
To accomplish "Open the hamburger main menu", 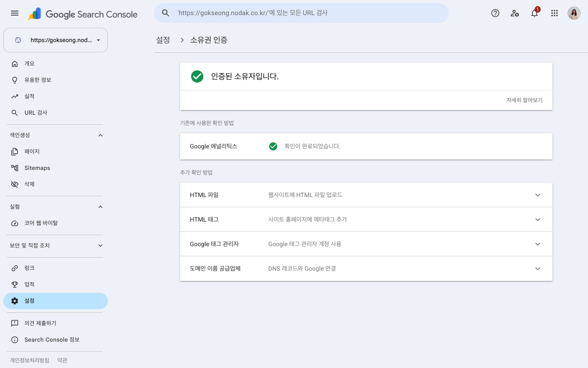I will coord(15,13).
